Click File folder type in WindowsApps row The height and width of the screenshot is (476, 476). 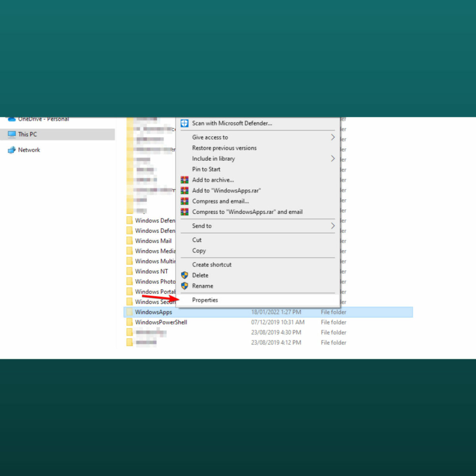[334, 312]
